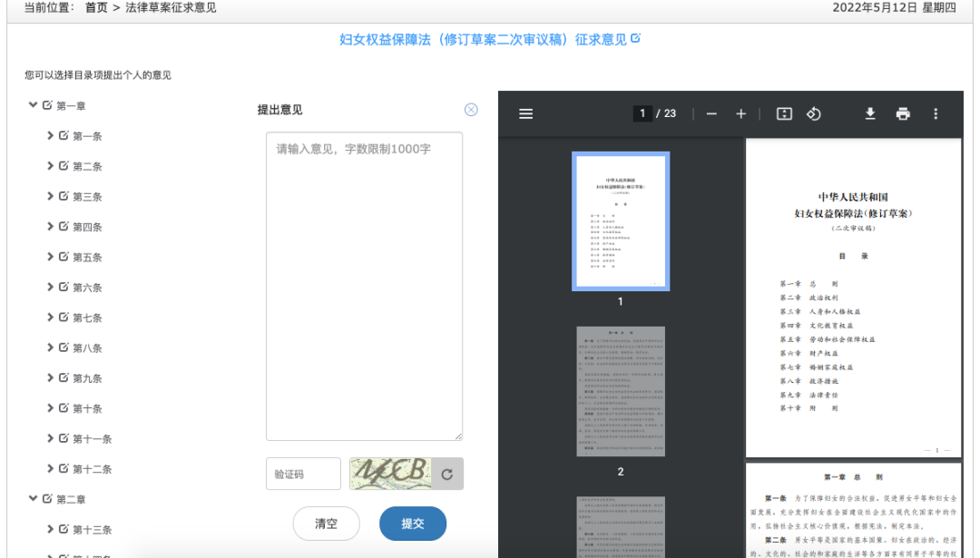Click edit icon for 第八条
980x558 pixels.
[64, 348]
